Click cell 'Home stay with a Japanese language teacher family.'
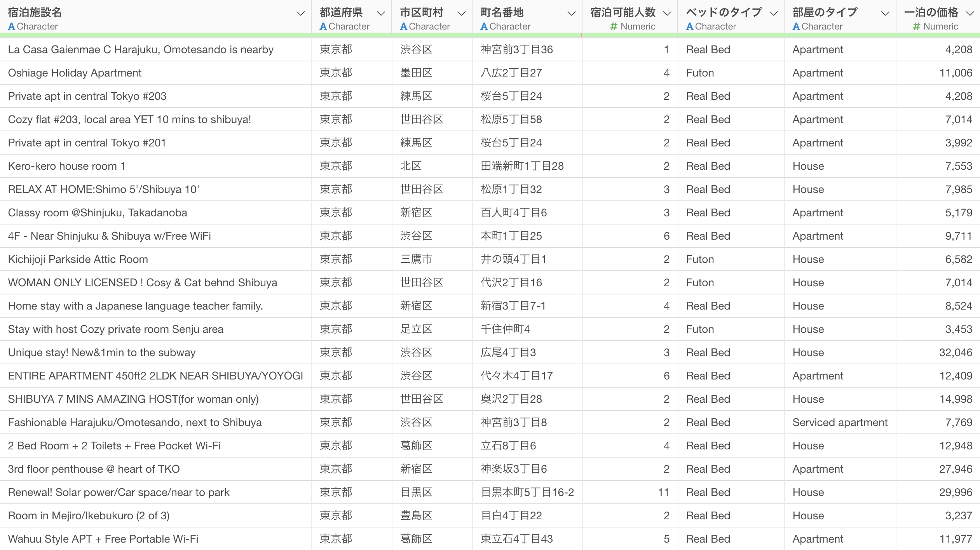Viewport: 980px width, 550px height. [155, 306]
